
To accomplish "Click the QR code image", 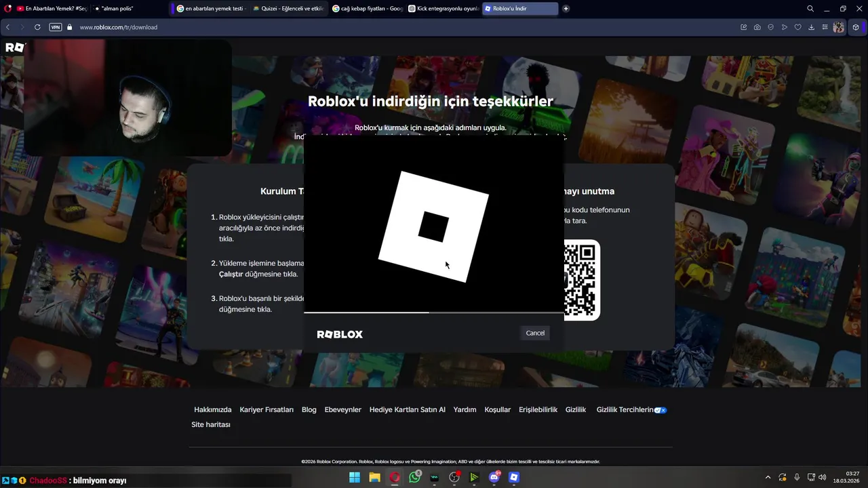I will click(x=582, y=279).
